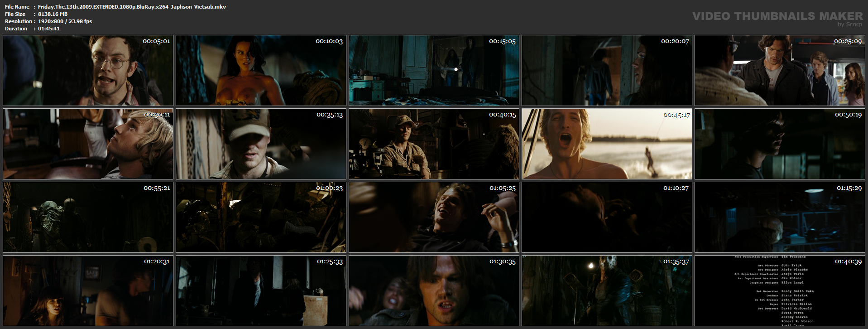
Task: Open the frame at 00:45:17
Action: [x=607, y=144]
